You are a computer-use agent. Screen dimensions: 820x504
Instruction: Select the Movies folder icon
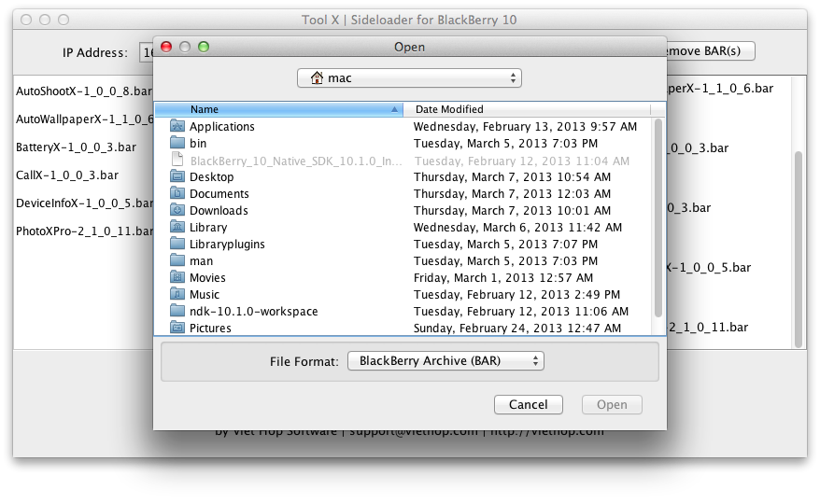(177, 277)
